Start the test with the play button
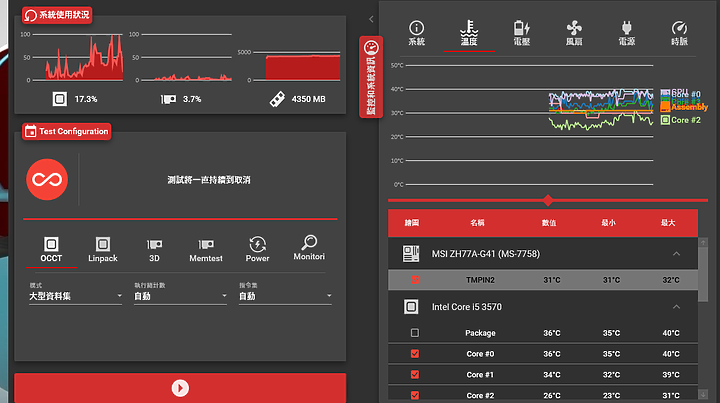 (180, 388)
